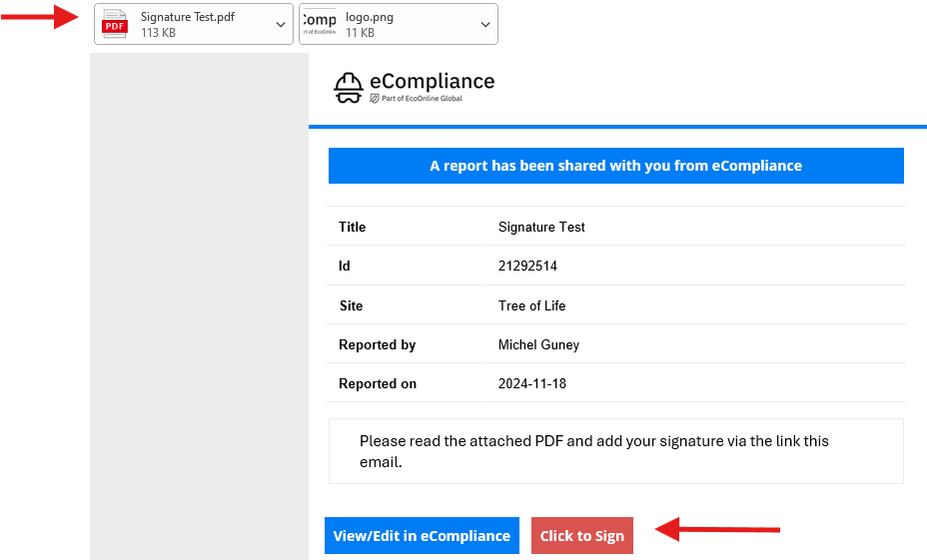The image size is (927, 560).
Task: Click the View/Edit in eCompliance button
Action: click(x=423, y=536)
